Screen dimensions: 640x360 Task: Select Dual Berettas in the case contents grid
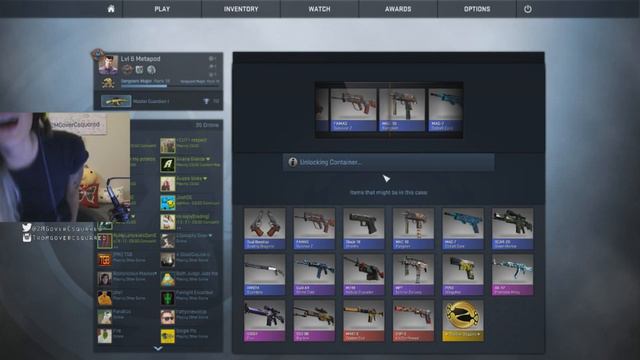[x=264, y=229]
